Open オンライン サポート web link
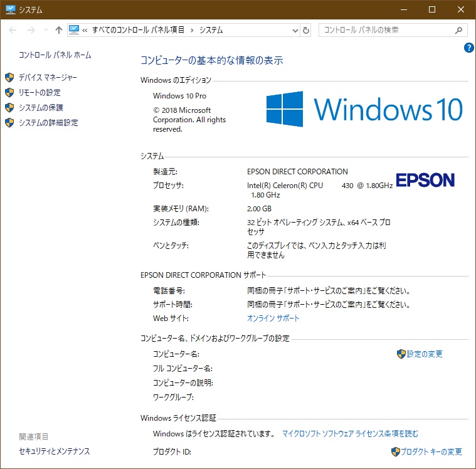Image resolution: width=476 pixels, height=469 pixels. [x=273, y=318]
